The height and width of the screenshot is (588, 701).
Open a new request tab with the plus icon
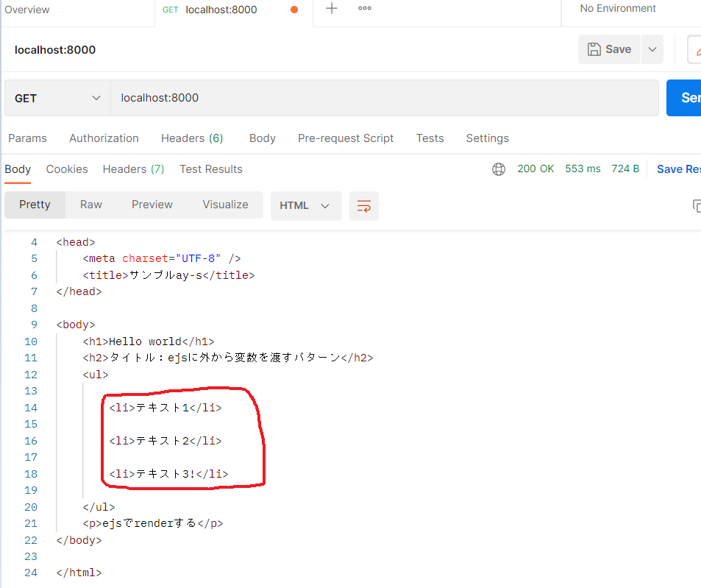331,9
